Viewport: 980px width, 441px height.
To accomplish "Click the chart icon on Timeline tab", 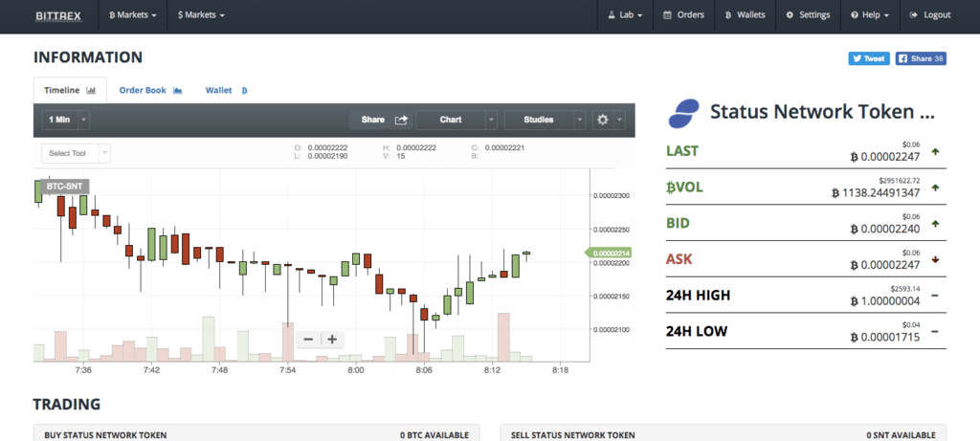I will [91, 91].
